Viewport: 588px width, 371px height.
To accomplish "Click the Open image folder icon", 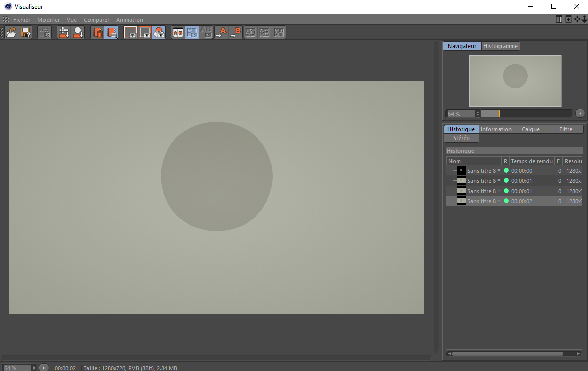I will [11, 33].
